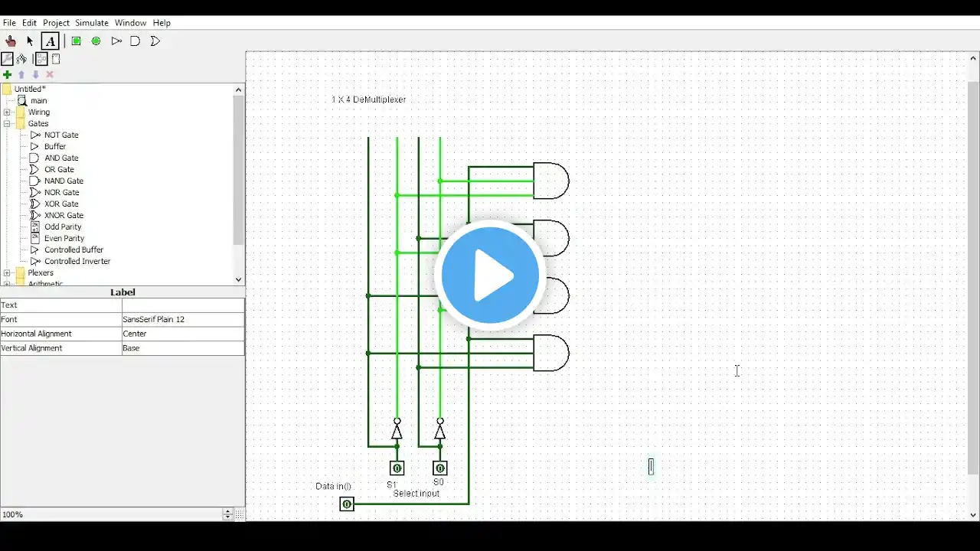The image size is (980, 551).
Task: Select XNOR Gate in the Gates list
Action: click(x=64, y=215)
